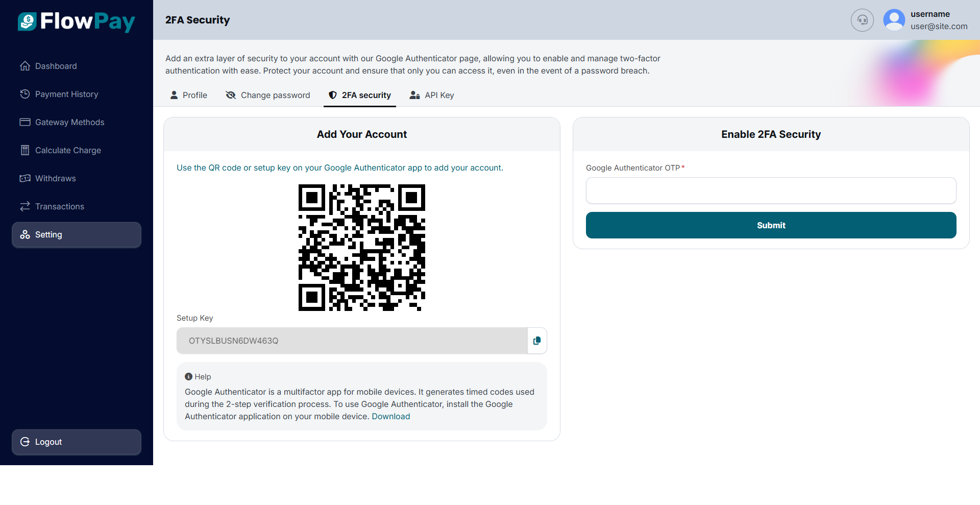Viewport: 980px width, 505px height.
Task: Switch to the API Key tab
Action: point(432,95)
